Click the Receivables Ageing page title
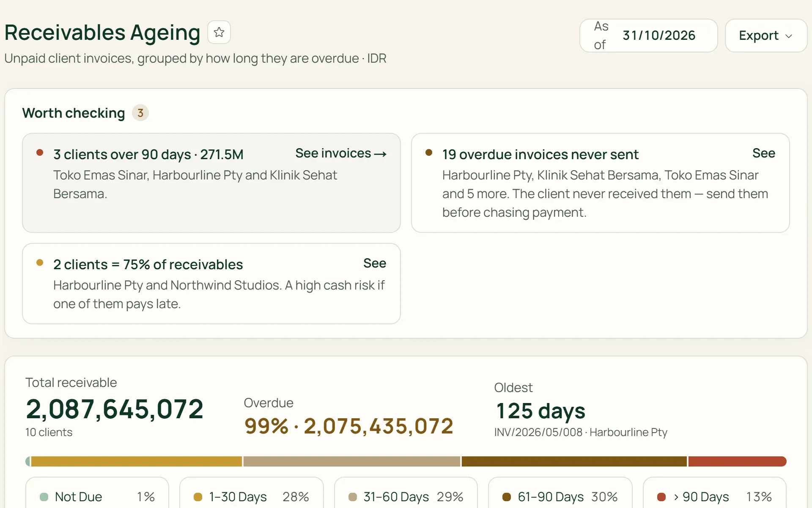The width and height of the screenshot is (812, 508). coord(102,33)
